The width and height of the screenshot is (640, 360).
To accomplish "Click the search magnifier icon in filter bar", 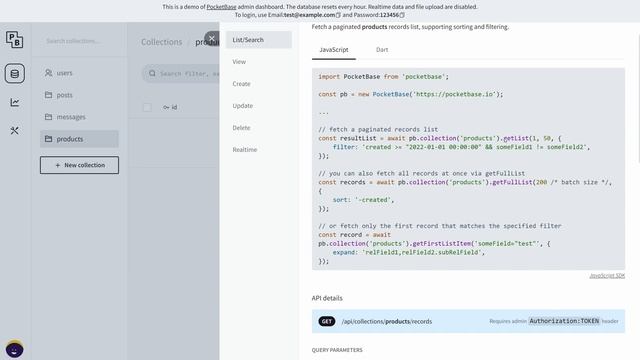I will click(152, 73).
